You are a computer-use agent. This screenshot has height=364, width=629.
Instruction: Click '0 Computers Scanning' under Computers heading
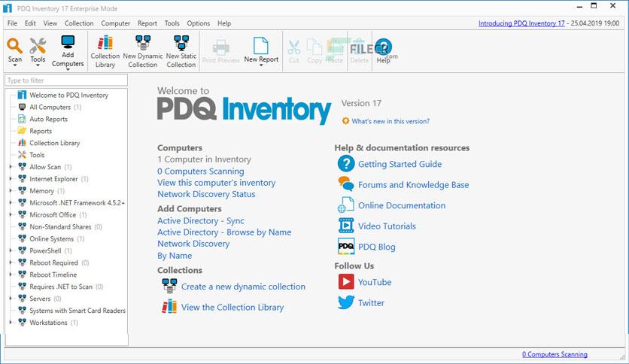click(201, 171)
